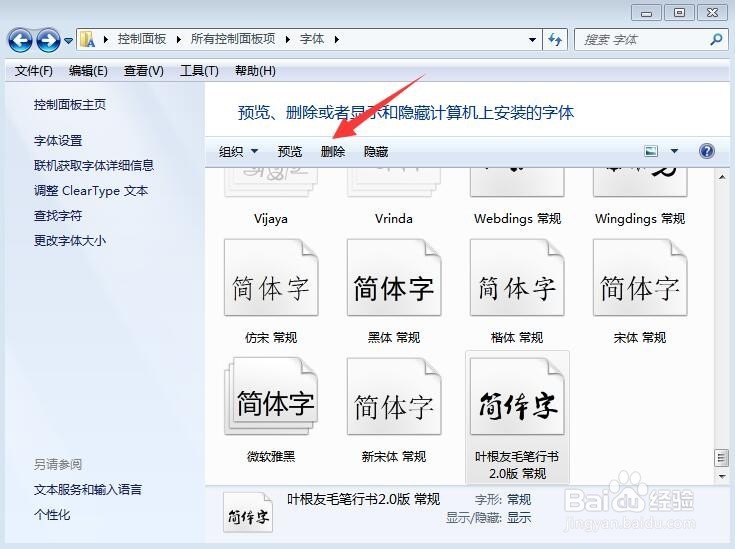This screenshot has height=549, width=735.
Task: Select the 黑体 常规 font icon
Action: click(394, 278)
